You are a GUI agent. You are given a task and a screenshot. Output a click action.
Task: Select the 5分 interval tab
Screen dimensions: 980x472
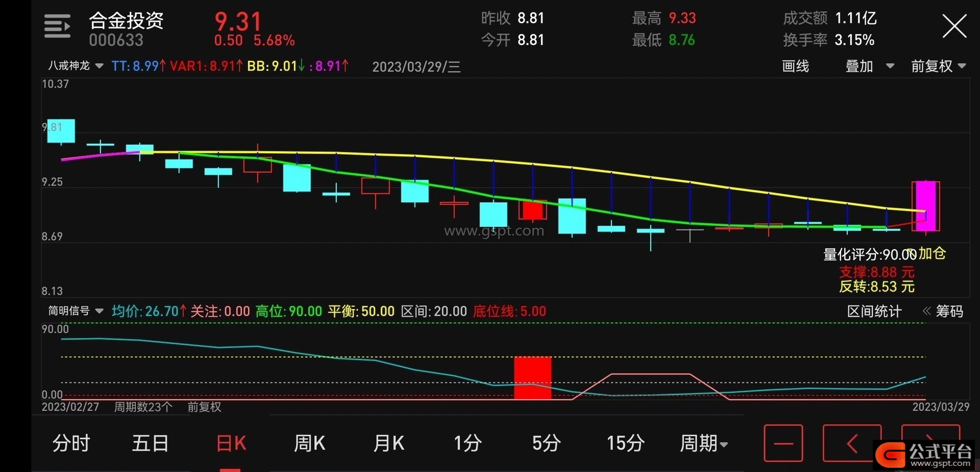546,443
